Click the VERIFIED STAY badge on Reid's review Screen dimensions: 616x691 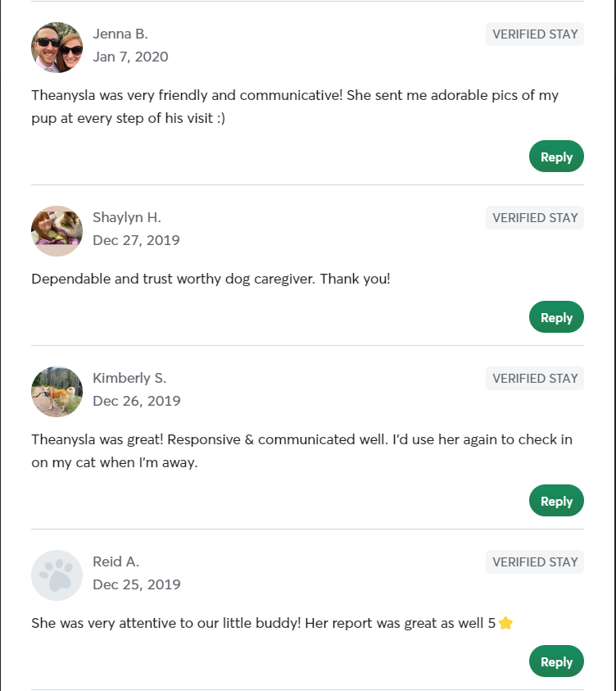534,561
